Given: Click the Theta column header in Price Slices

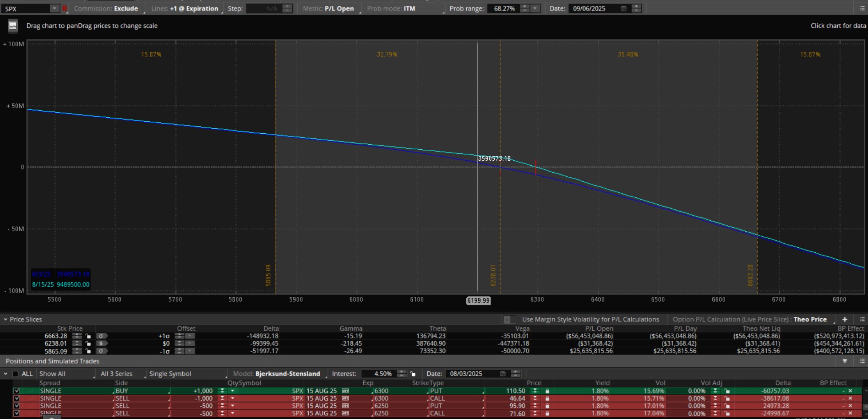Looking at the screenshot, I should [x=437, y=328].
